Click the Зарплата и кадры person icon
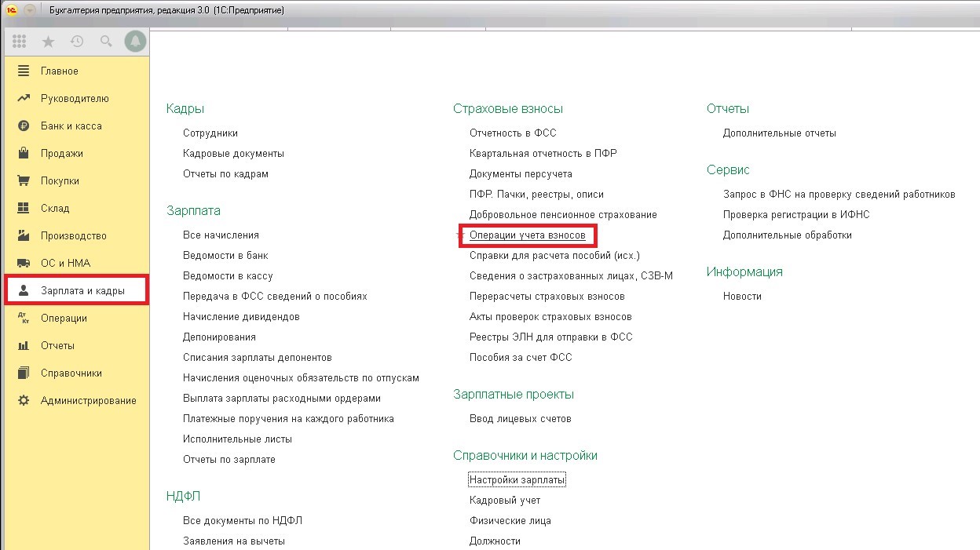 coord(24,291)
